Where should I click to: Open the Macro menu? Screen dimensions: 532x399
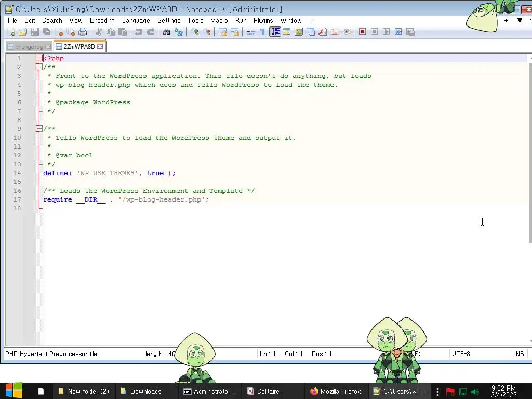[219, 20]
